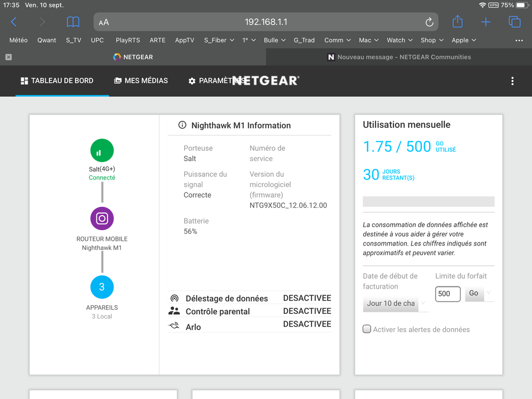Viewport: 532px width, 399px height.
Task: Tap the Wi-Fi status icon
Action: pos(482,5)
